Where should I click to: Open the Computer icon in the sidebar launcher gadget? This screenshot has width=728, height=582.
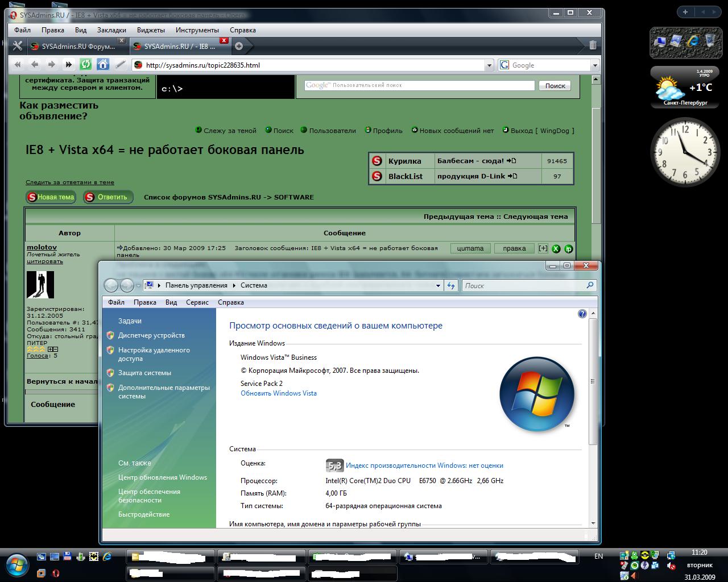(x=660, y=41)
